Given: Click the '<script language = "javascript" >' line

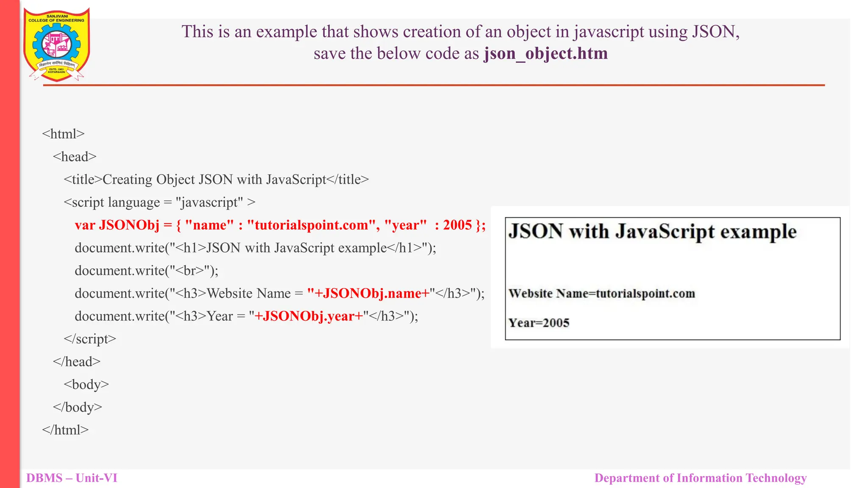Looking at the screenshot, I should tap(159, 202).
